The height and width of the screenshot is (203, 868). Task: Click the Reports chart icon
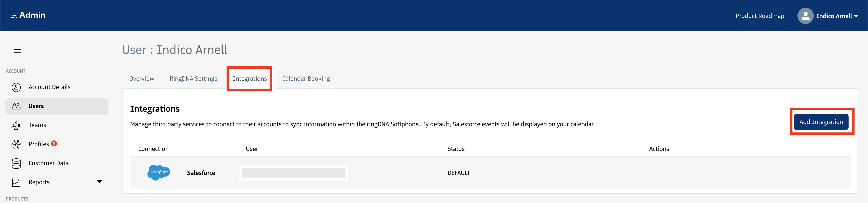[16, 182]
